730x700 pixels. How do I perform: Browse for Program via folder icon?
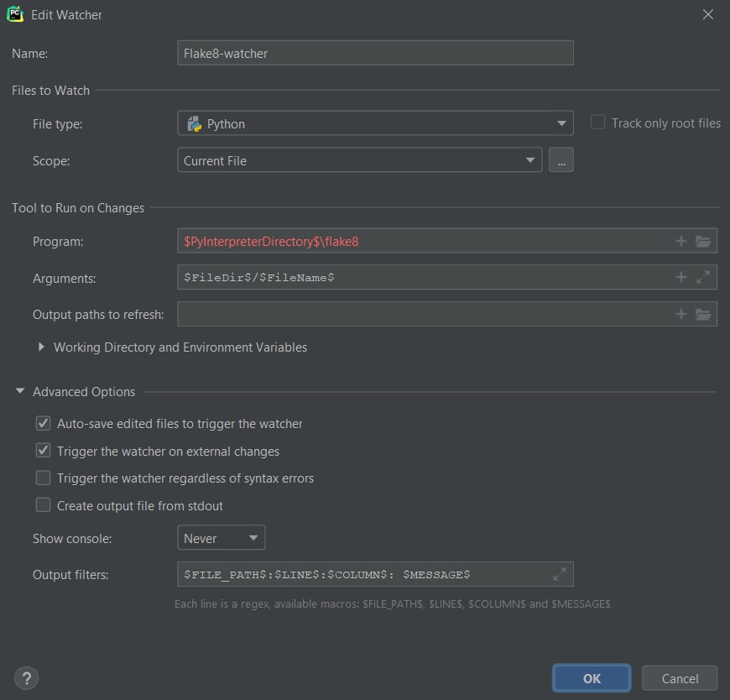[x=703, y=241]
